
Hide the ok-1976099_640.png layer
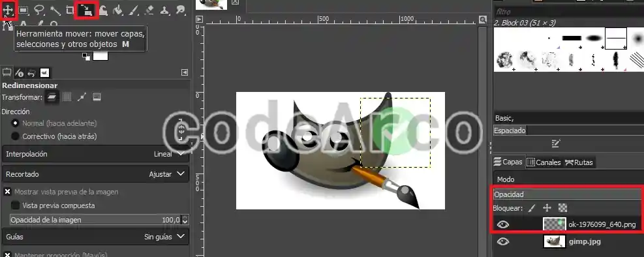tap(502, 224)
